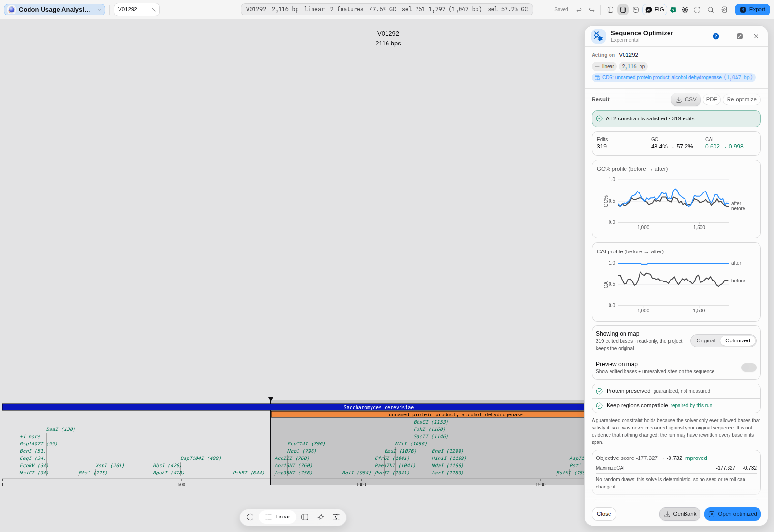This screenshot has width=774, height=532.
Task: Click the CDS alcohol dehydrogenase feature chip
Action: coord(673,78)
